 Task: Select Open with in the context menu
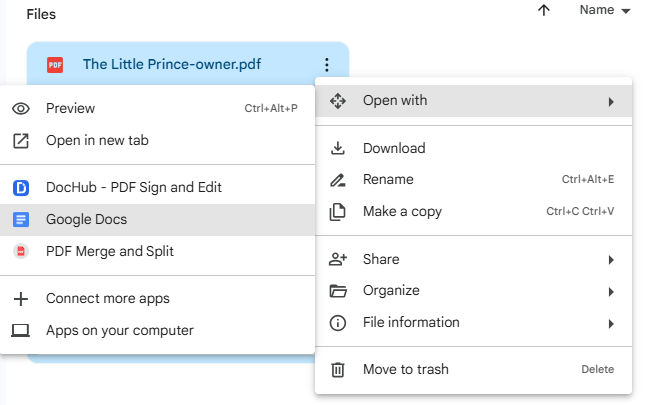(x=474, y=101)
